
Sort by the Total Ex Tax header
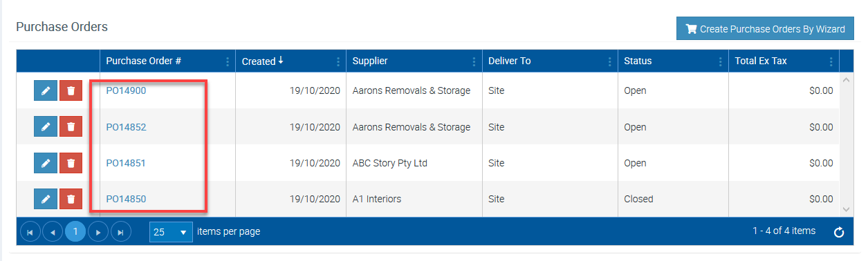(761, 61)
